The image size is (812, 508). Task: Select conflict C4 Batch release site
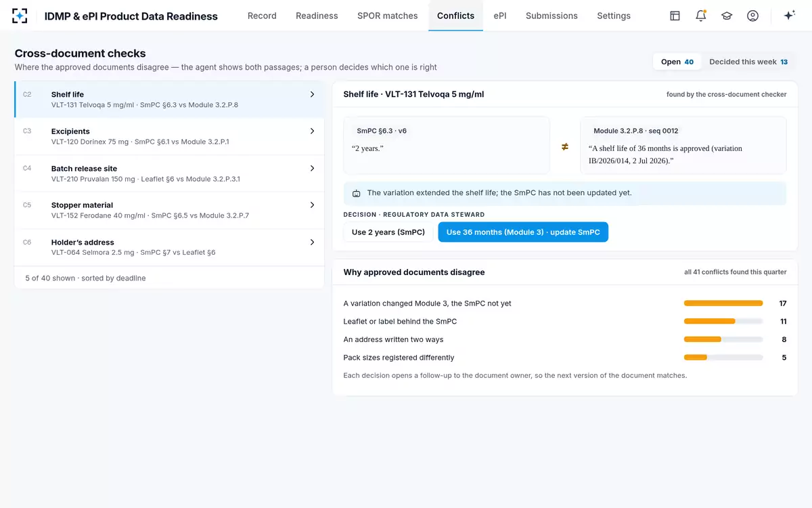click(169, 173)
